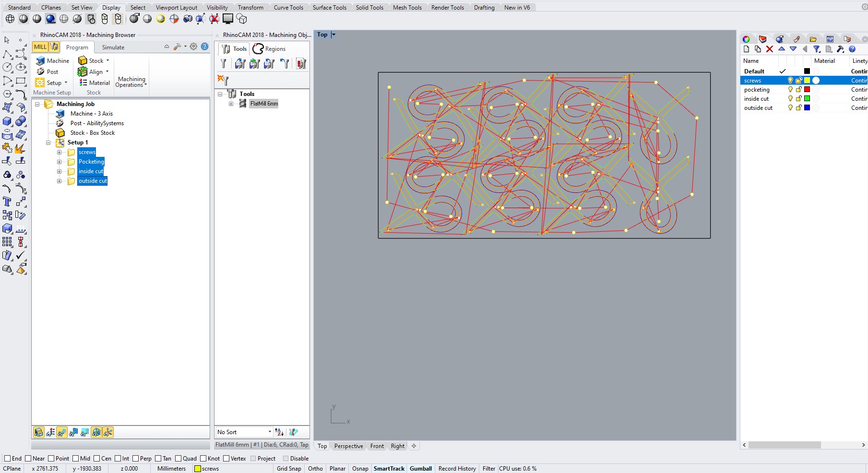The image size is (868, 473).
Task: Collapse the Setup 1 tree node
Action: [48, 142]
